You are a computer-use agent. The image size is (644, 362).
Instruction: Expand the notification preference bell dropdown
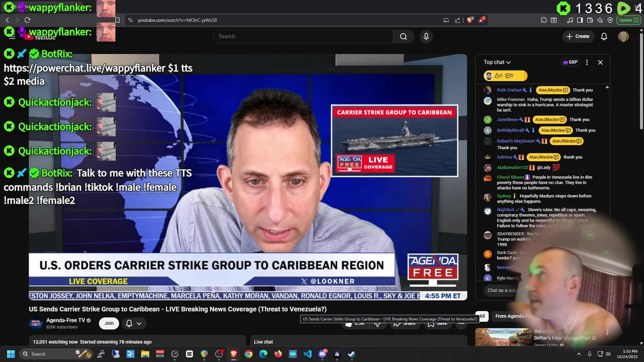133,323
